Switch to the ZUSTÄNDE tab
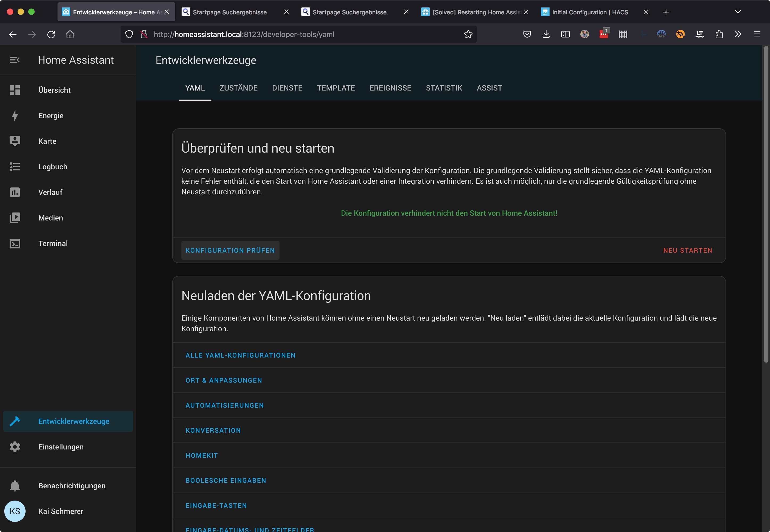The height and width of the screenshot is (532, 770). (238, 88)
